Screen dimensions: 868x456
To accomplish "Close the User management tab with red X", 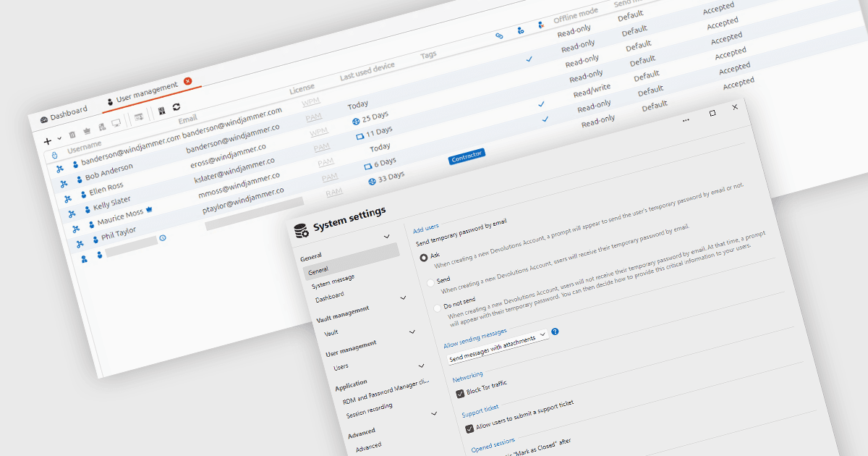I will tap(188, 81).
